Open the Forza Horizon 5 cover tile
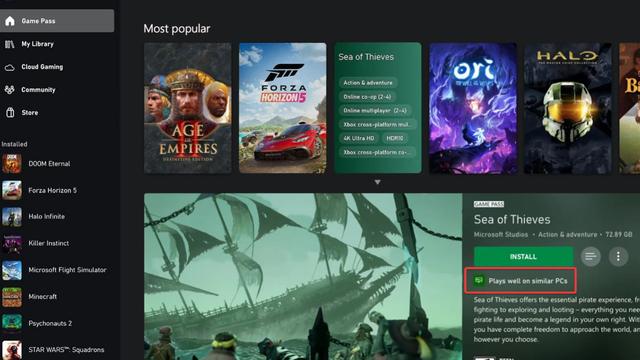This screenshot has width=640, height=360. (x=283, y=108)
